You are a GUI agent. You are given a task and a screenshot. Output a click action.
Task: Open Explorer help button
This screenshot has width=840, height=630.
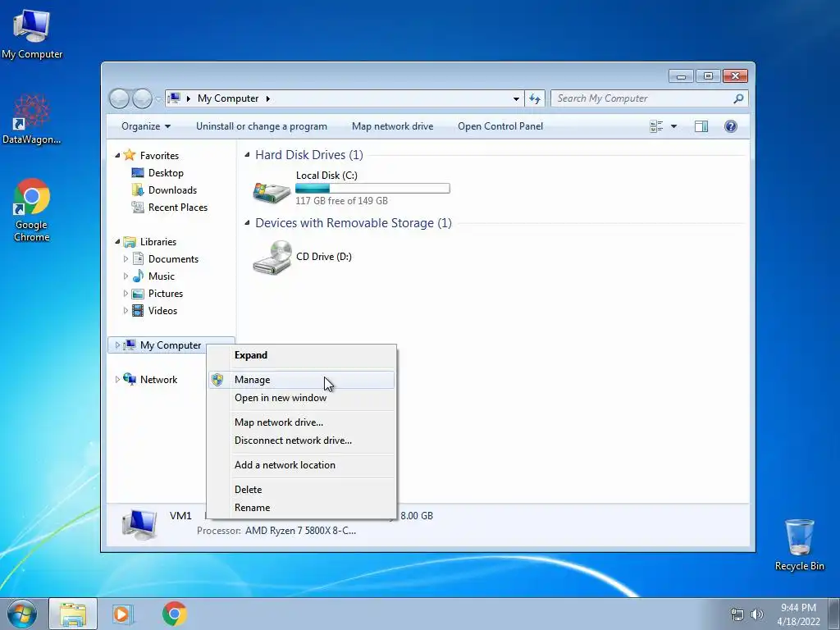pyautogui.click(x=730, y=126)
